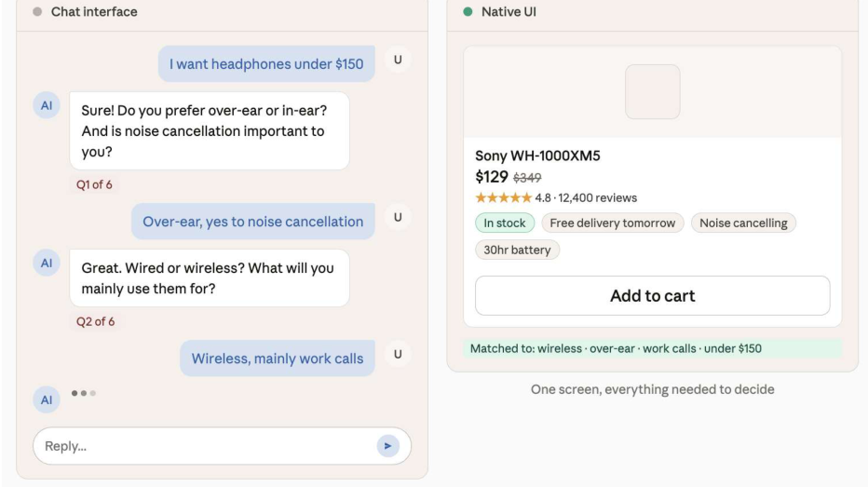
Task: Click the In stock tag
Action: (x=504, y=223)
